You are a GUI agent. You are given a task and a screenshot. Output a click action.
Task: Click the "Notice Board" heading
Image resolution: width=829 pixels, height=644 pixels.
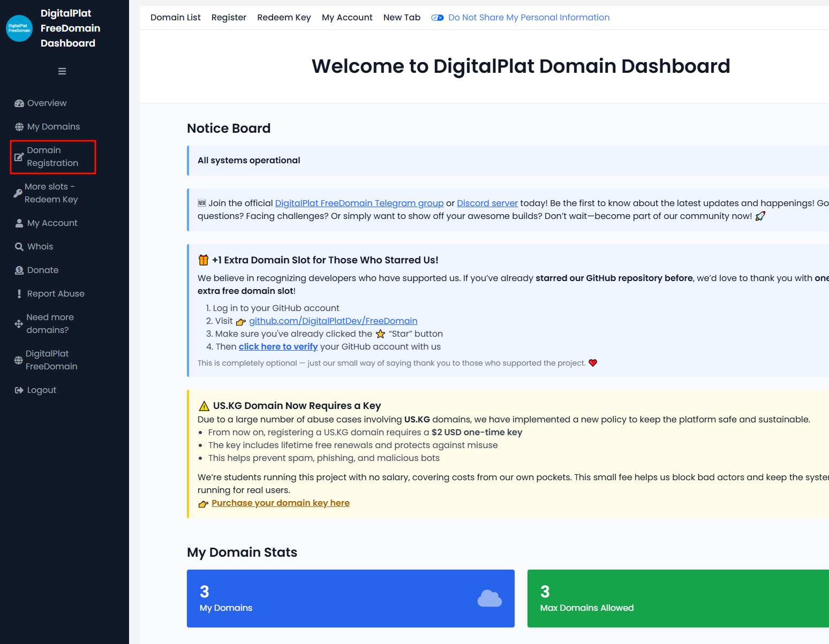tap(229, 128)
